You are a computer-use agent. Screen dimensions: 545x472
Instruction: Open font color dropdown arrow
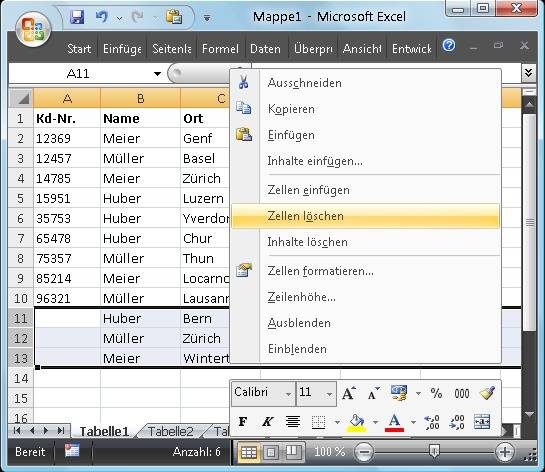413,422
